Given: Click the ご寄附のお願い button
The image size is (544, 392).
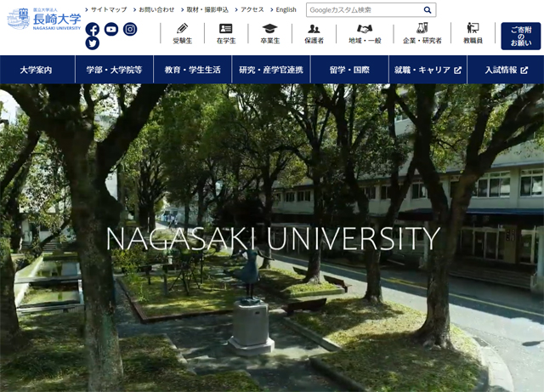Looking at the screenshot, I should (521, 36).
